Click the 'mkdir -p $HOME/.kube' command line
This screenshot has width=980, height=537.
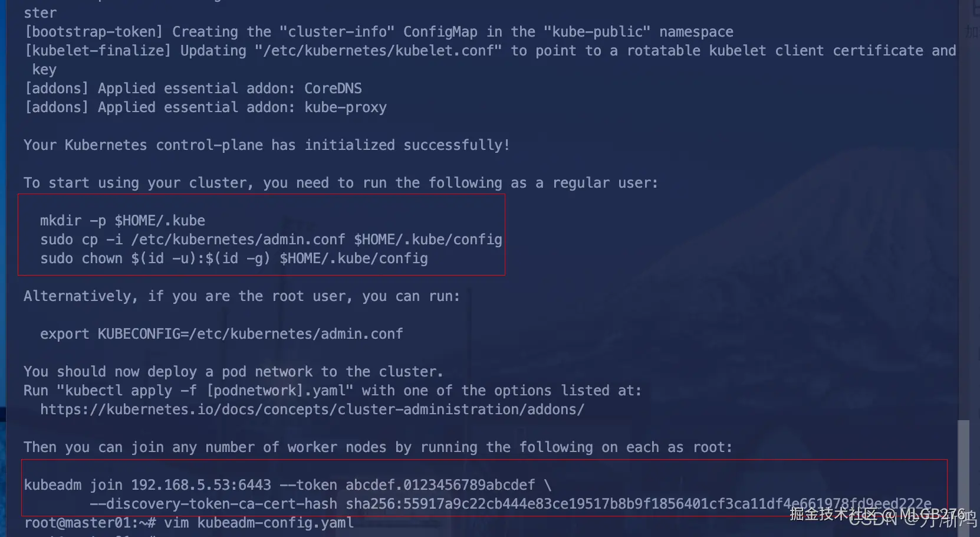click(x=123, y=221)
